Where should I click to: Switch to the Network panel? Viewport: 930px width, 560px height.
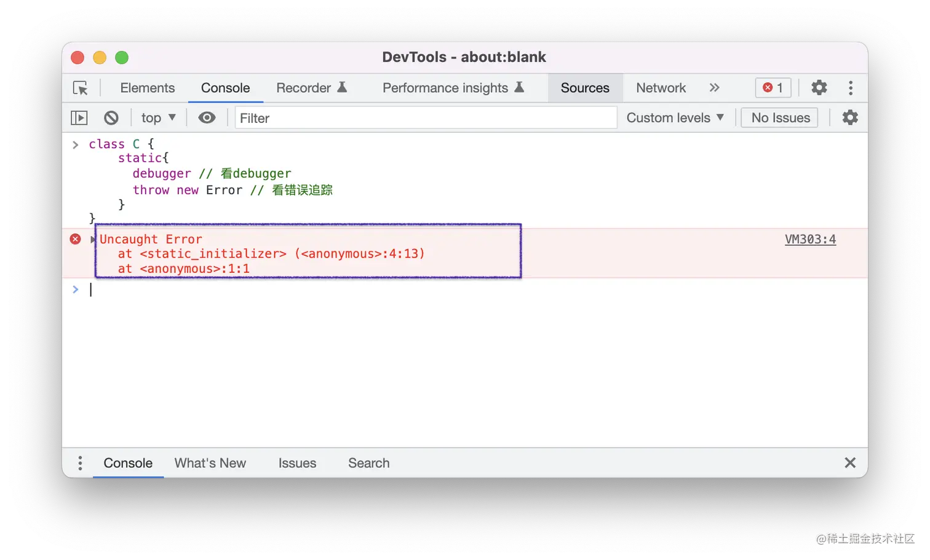[661, 87]
